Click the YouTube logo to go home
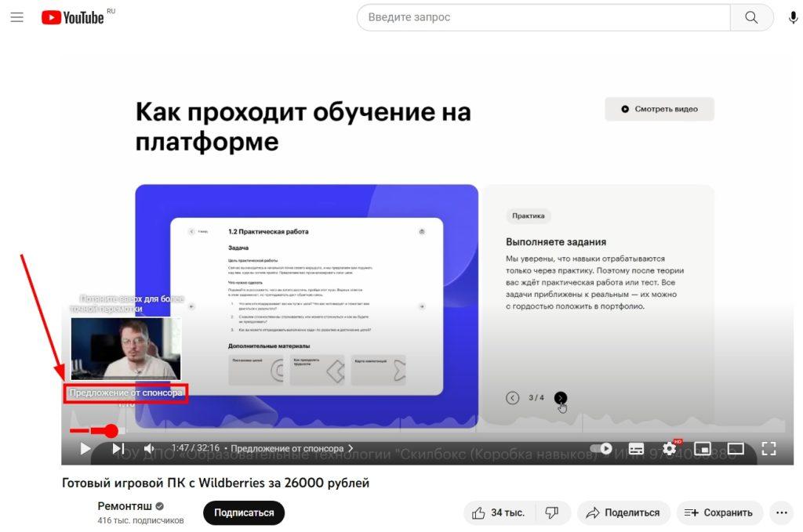 (73, 17)
